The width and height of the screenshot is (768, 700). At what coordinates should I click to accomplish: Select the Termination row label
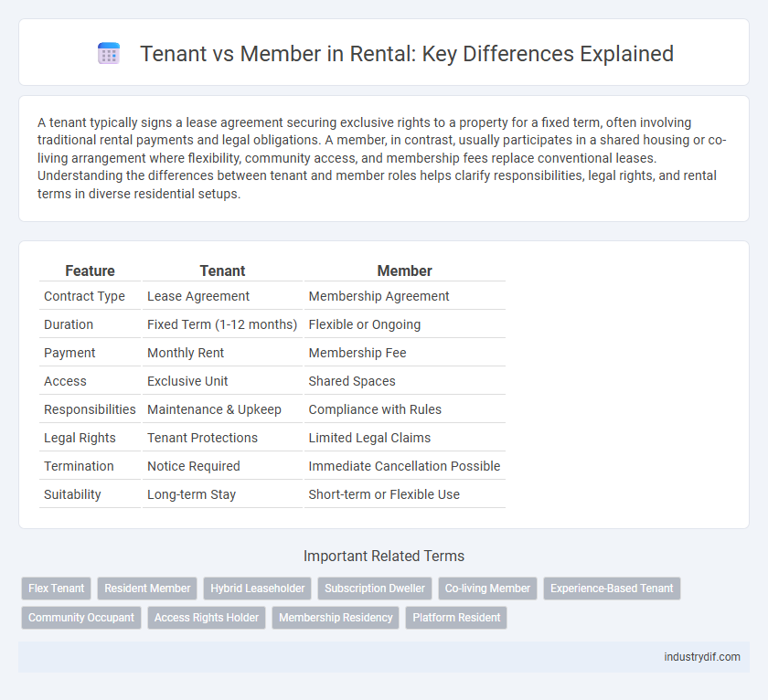(79, 466)
